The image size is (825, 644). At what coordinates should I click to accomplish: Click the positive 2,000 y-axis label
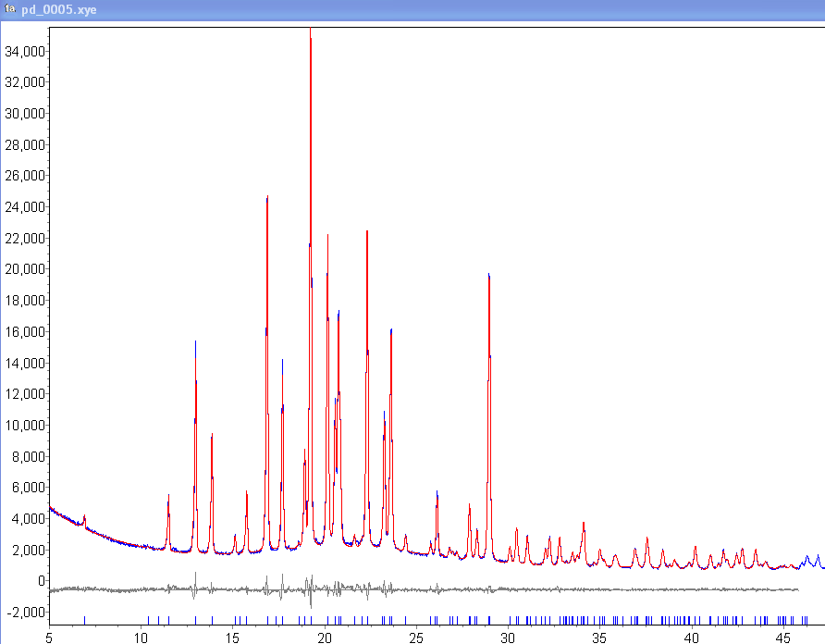tap(29, 550)
